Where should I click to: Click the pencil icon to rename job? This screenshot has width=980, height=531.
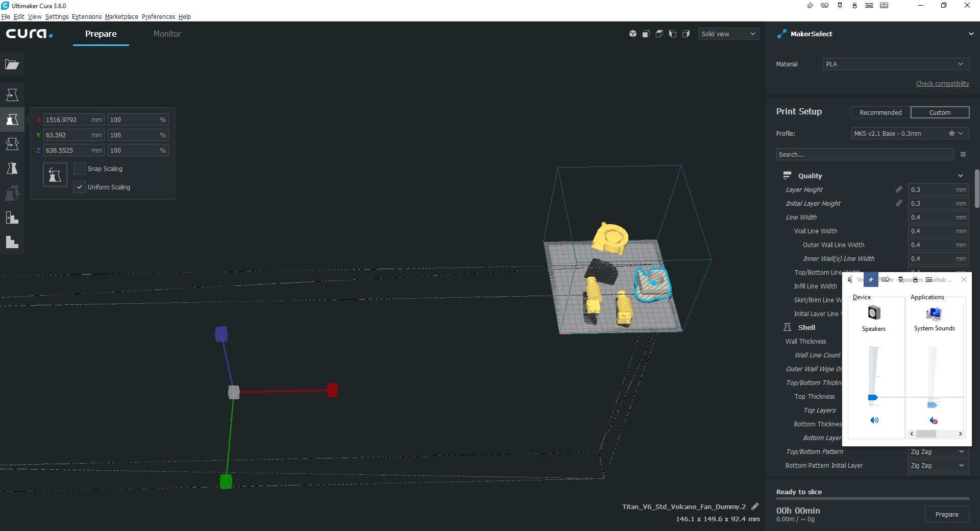click(755, 506)
